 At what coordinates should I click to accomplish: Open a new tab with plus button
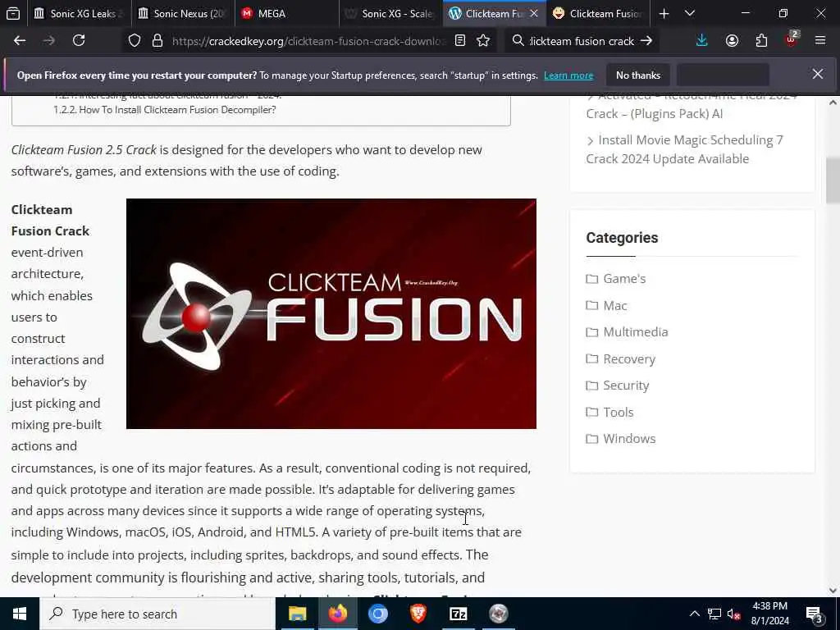point(664,14)
